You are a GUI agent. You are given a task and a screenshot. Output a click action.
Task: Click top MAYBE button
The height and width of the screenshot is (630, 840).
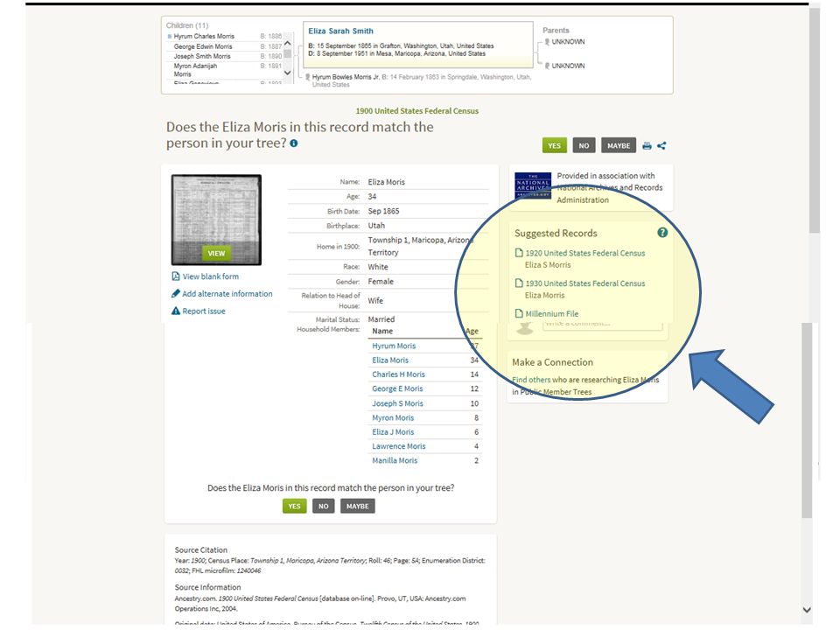click(x=619, y=145)
